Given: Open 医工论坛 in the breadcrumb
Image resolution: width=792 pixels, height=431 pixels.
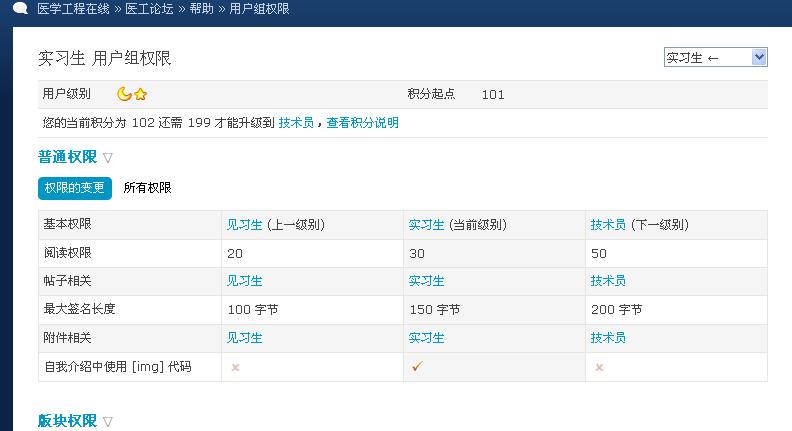Looking at the screenshot, I should pyautogui.click(x=149, y=9).
